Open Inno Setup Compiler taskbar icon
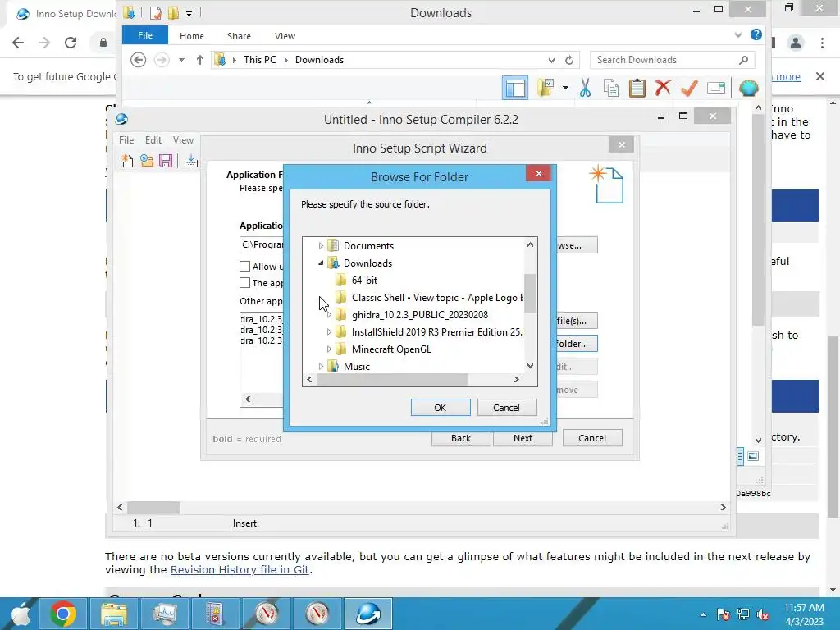The image size is (840, 630). point(368,614)
